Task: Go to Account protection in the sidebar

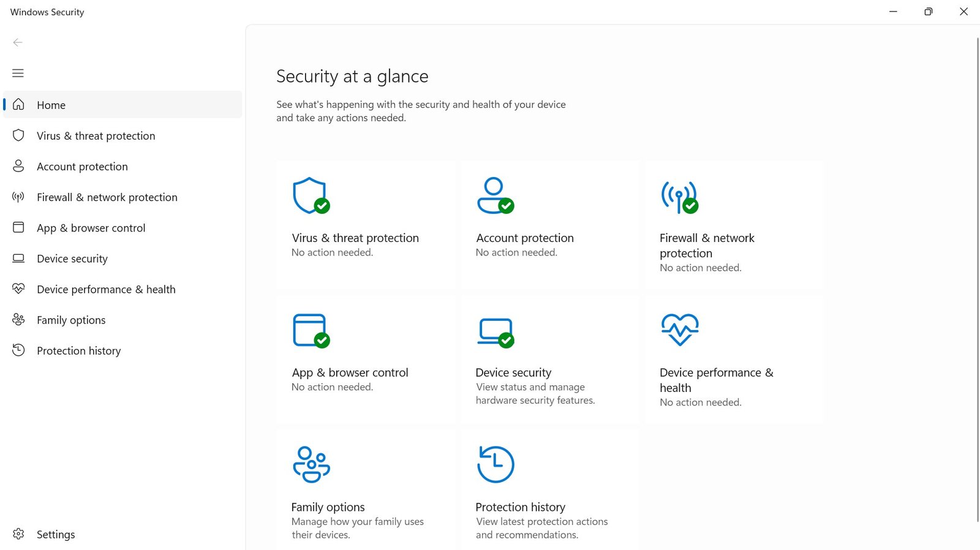Action: 123,166
